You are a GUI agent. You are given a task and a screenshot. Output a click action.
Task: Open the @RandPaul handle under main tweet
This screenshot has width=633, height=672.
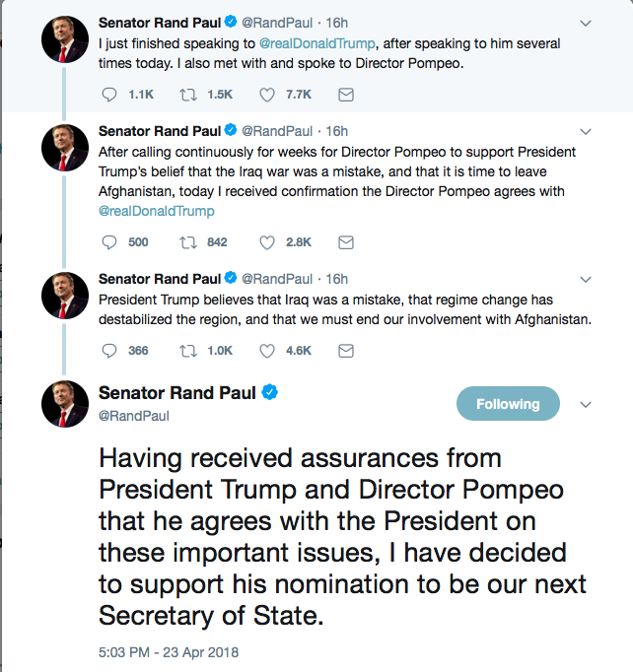(134, 416)
